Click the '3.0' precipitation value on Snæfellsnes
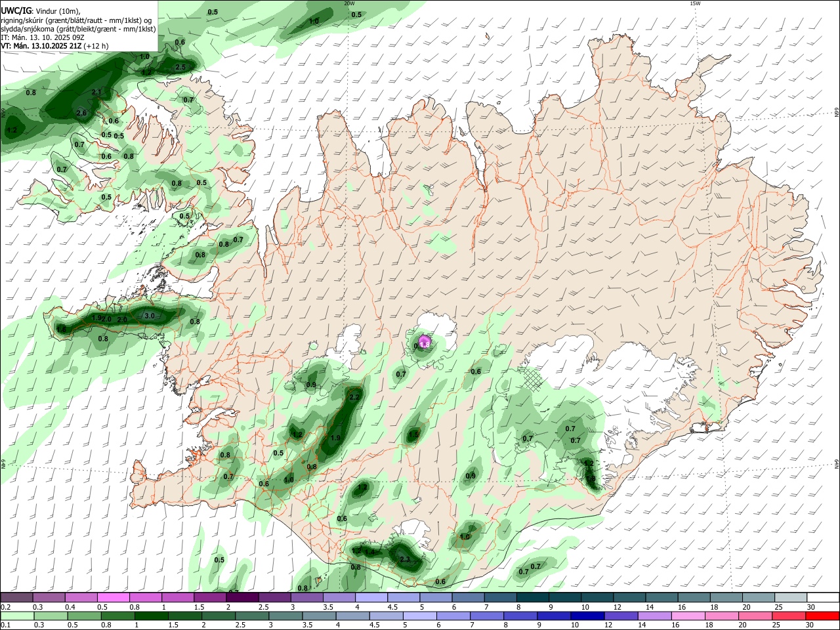 149,316
